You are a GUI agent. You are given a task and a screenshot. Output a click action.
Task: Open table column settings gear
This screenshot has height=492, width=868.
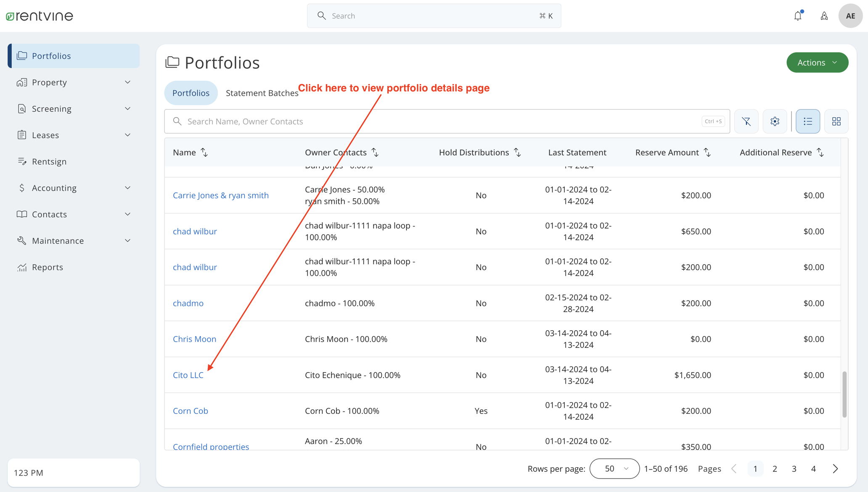pyautogui.click(x=775, y=121)
